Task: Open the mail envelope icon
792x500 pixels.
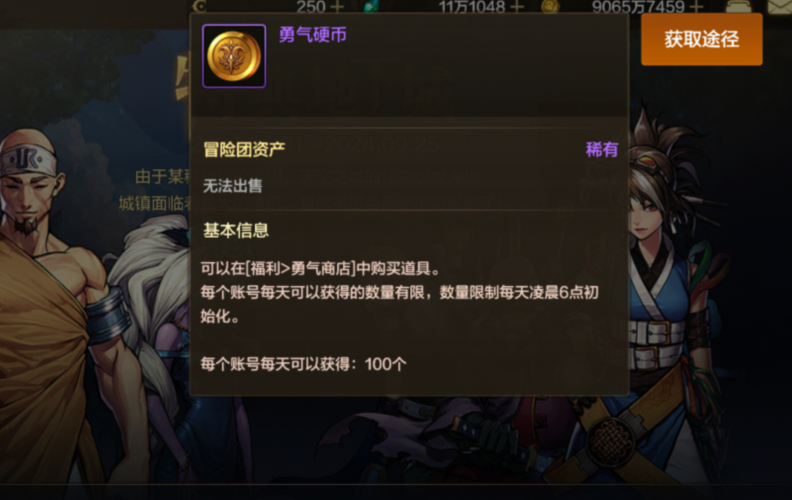Action: (x=779, y=7)
